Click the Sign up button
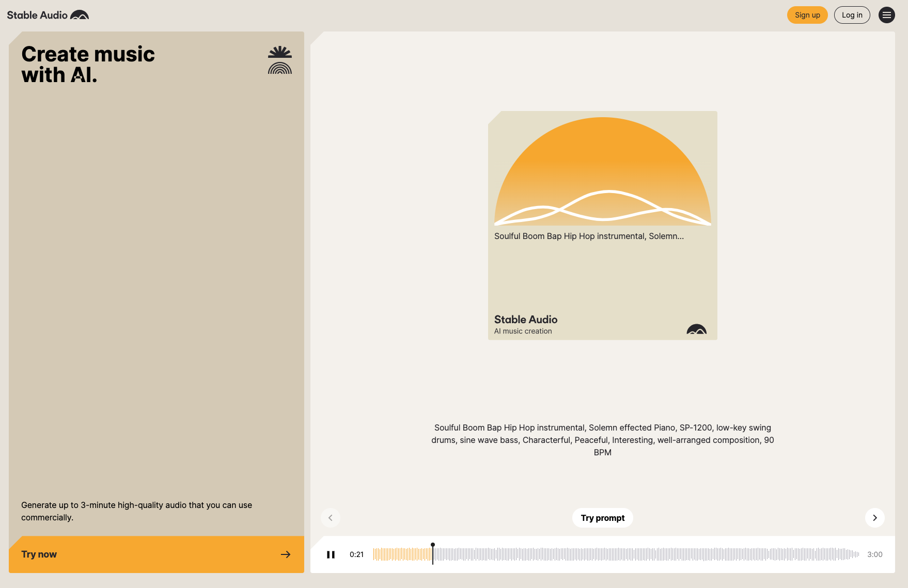This screenshot has width=908, height=588. (x=807, y=15)
